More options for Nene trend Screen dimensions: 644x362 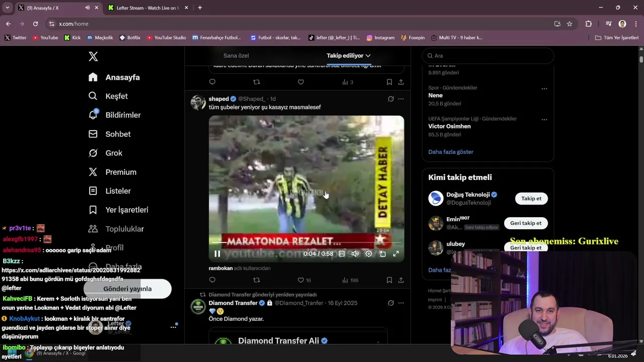[x=544, y=88]
